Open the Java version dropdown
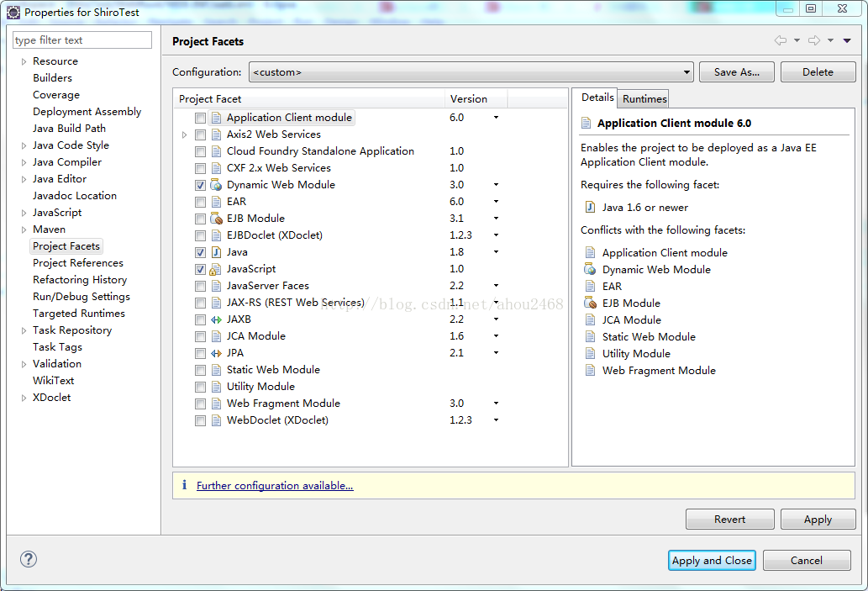Image resolution: width=868 pixels, height=591 pixels. pos(496,251)
